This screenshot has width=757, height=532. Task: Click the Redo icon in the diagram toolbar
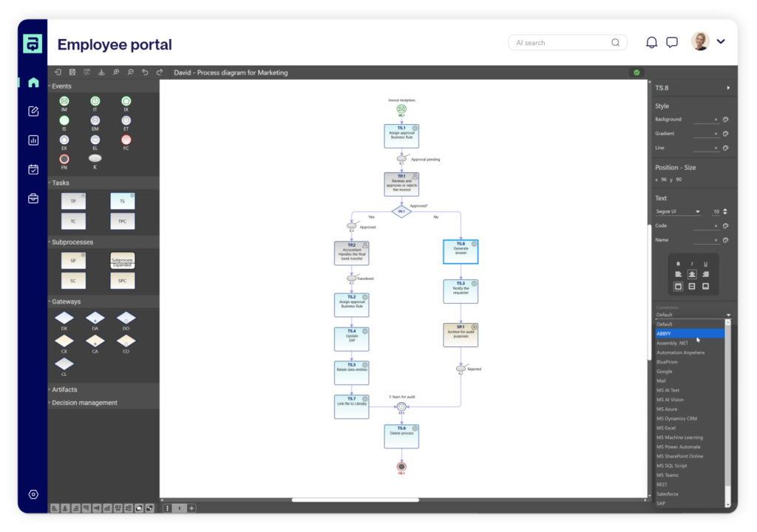(159, 72)
